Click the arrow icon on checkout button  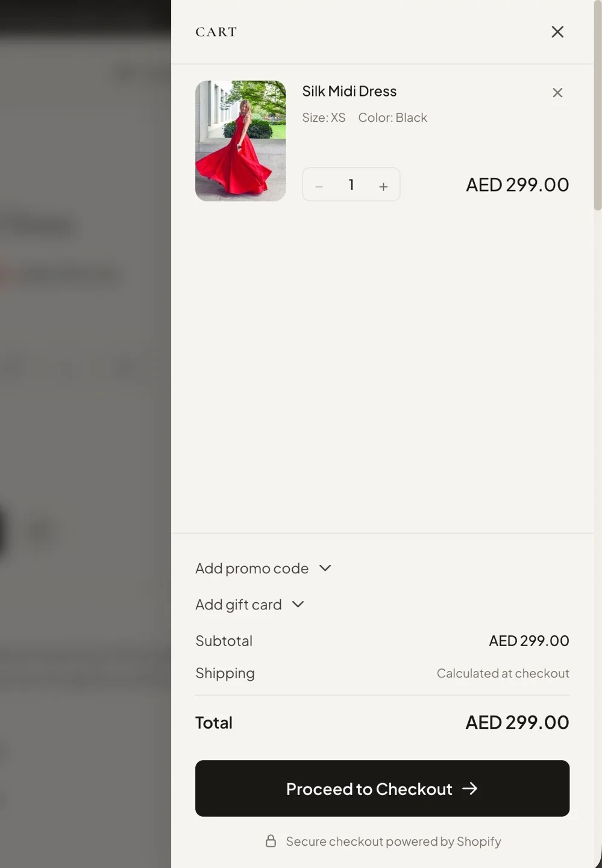tap(470, 788)
